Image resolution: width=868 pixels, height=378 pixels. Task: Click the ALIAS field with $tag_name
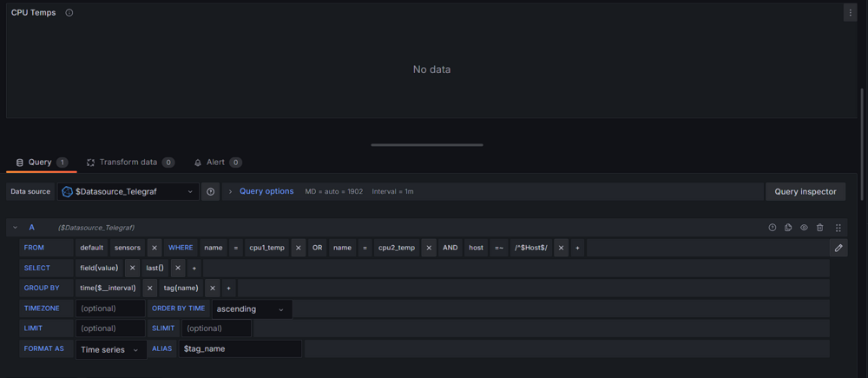click(240, 349)
